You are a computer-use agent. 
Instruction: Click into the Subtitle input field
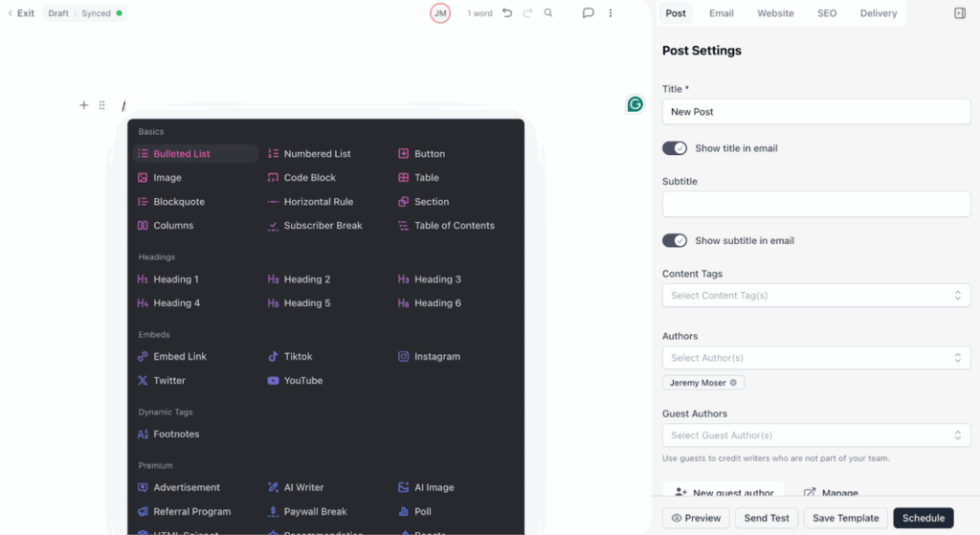(x=815, y=204)
